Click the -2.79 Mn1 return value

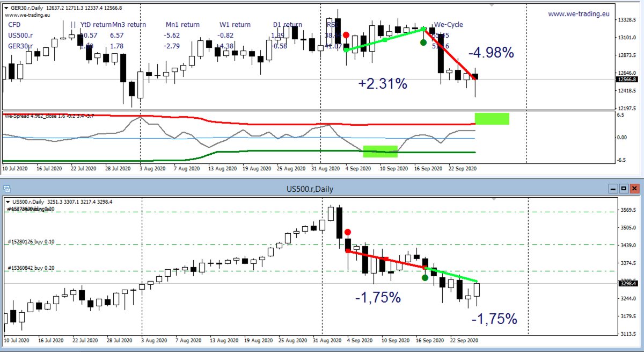[x=172, y=46]
